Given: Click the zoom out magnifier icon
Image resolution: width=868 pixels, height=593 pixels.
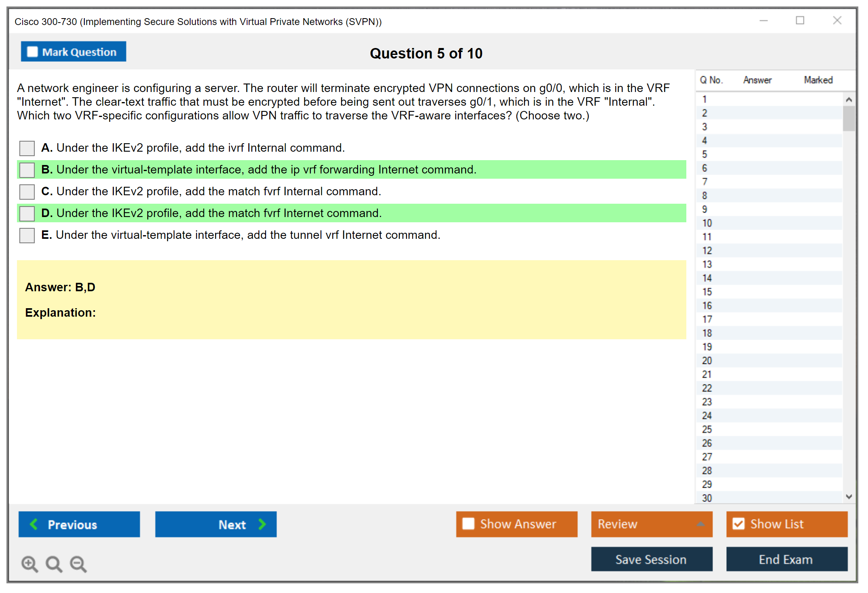Looking at the screenshot, I should point(78,564).
